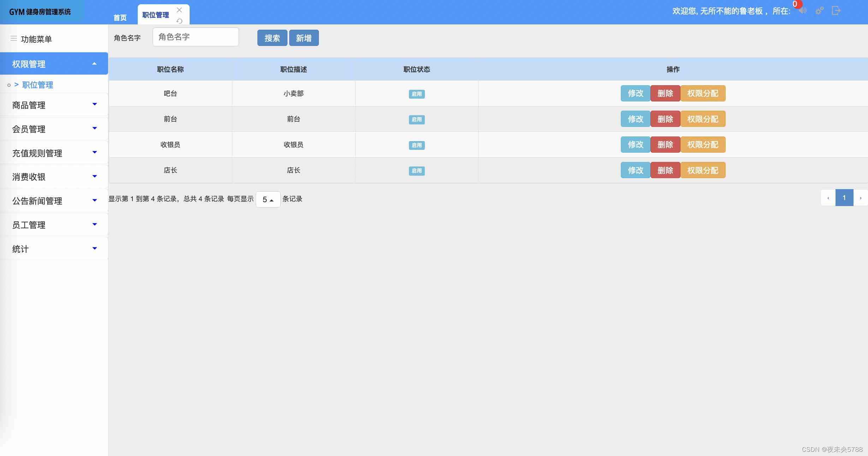
Task: Select 职位管理 submenu item in sidebar
Action: pos(37,85)
